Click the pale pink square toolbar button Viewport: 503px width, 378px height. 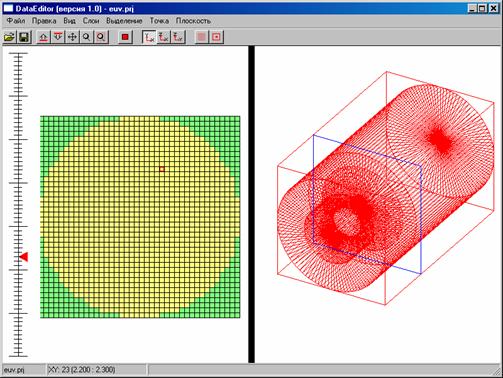pyautogui.click(x=202, y=37)
